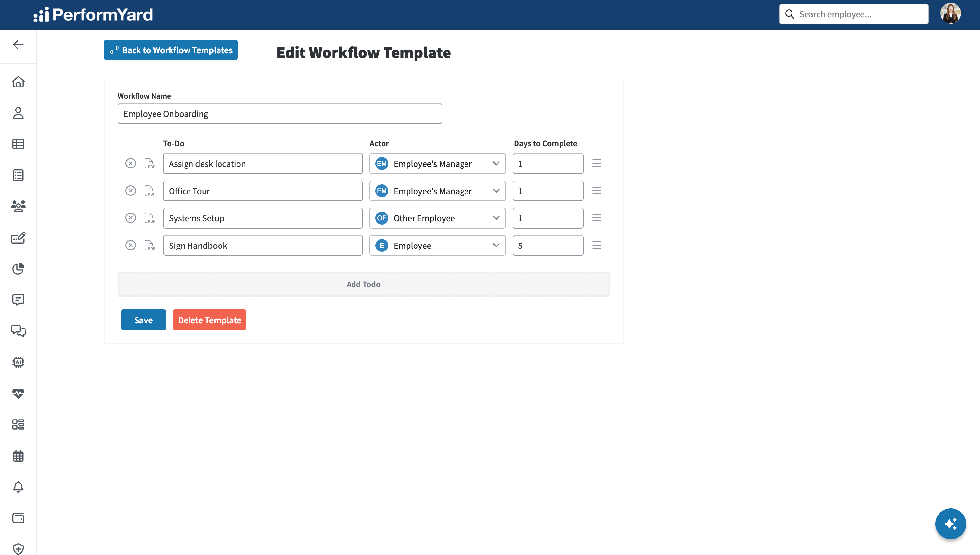The image size is (980, 555).
Task: Open shield plus icon in sidebar
Action: coord(18,549)
